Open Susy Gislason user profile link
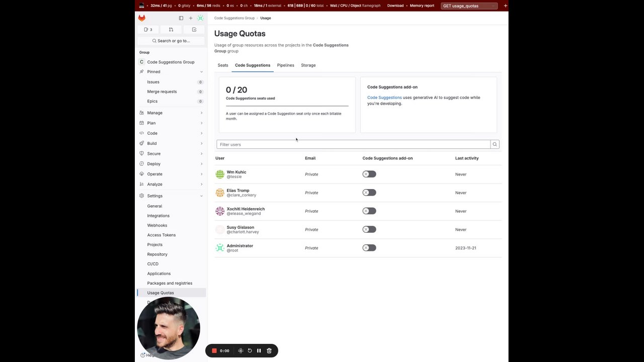This screenshot has width=644, height=362. coord(240,227)
